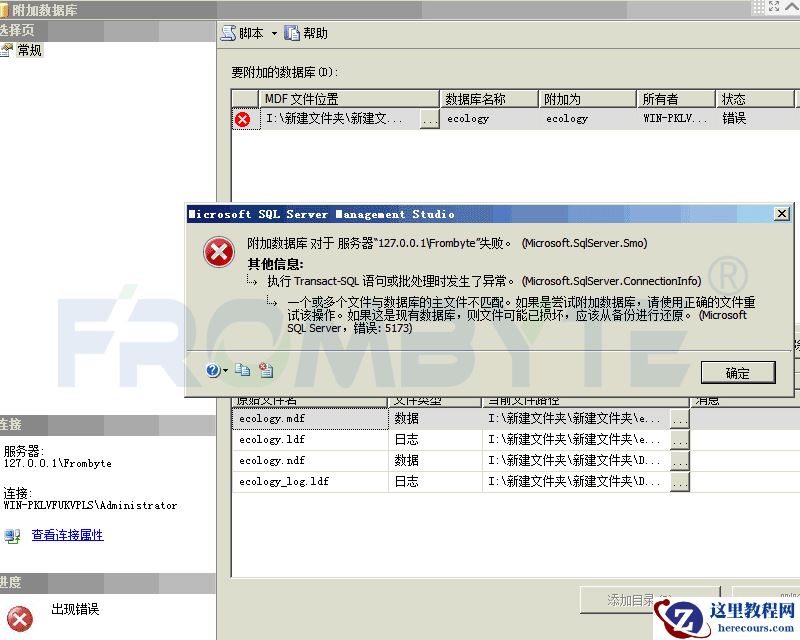The image size is (800, 640).
Task: Click the red X error icon on the dialog
Action: [218, 252]
